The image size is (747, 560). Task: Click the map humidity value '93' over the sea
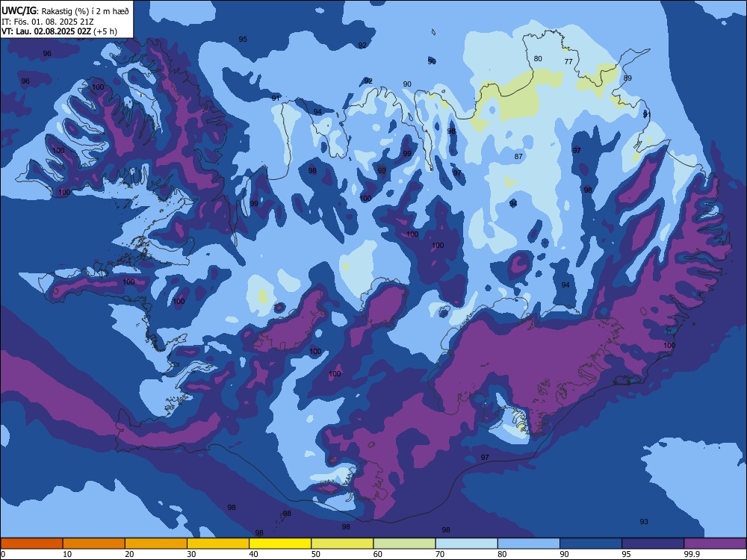pyautogui.click(x=644, y=521)
